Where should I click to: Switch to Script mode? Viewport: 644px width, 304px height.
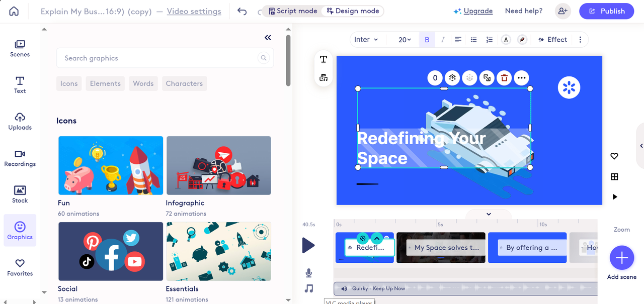(293, 11)
